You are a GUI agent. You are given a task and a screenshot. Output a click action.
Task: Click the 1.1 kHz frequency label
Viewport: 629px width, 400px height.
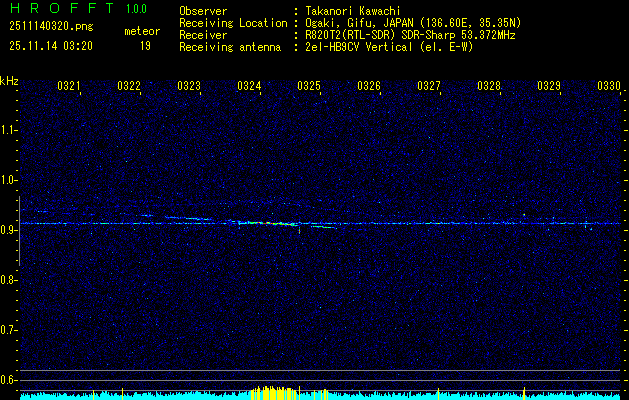(9, 130)
